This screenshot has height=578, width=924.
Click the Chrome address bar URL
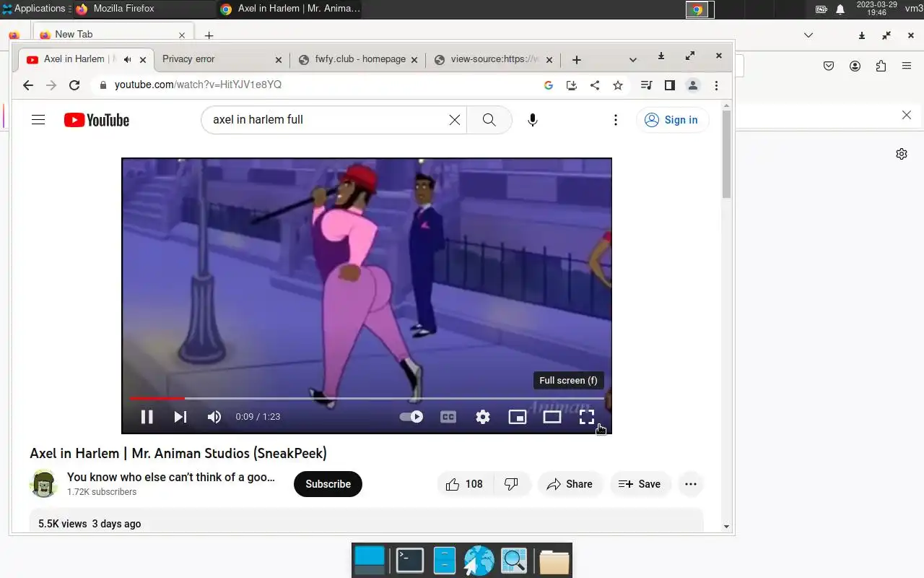pos(198,85)
